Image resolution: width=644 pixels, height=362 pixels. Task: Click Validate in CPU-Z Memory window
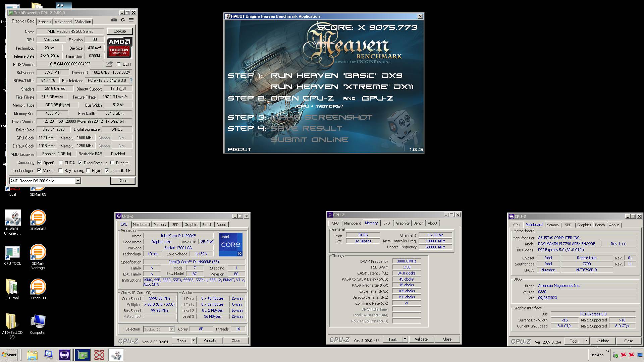click(421, 339)
